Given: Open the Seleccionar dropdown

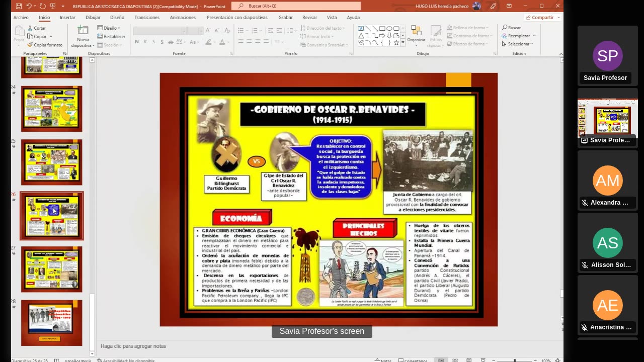Looking at the screenshot, I should coord(517,44).
